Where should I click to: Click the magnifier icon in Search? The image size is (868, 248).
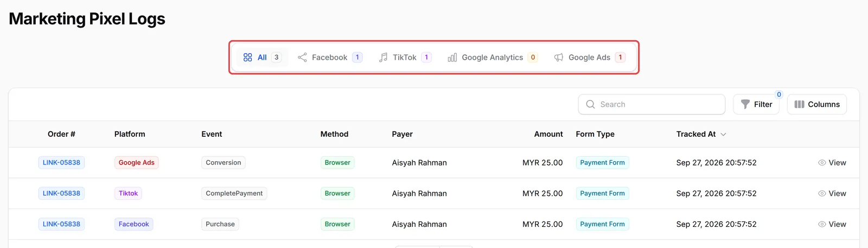click(x=591, y=104)
